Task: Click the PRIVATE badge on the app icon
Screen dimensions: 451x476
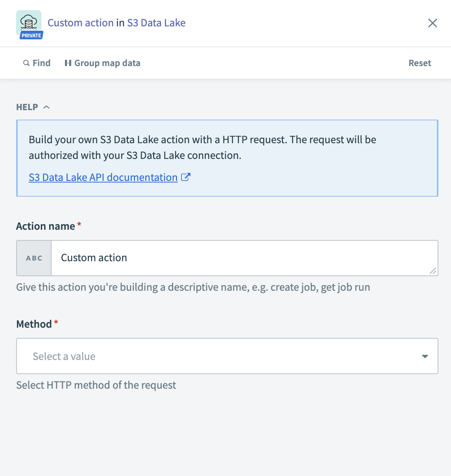Action: click(x=31, y=35)
